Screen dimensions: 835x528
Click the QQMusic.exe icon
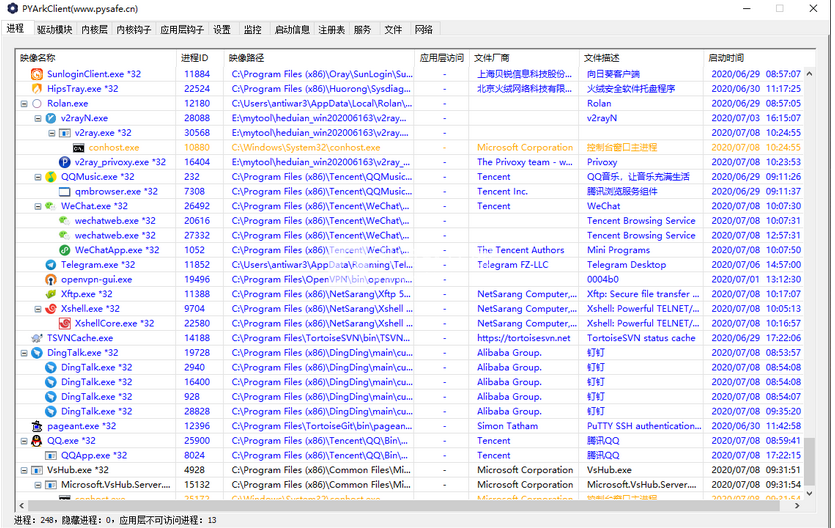[51, 177]
